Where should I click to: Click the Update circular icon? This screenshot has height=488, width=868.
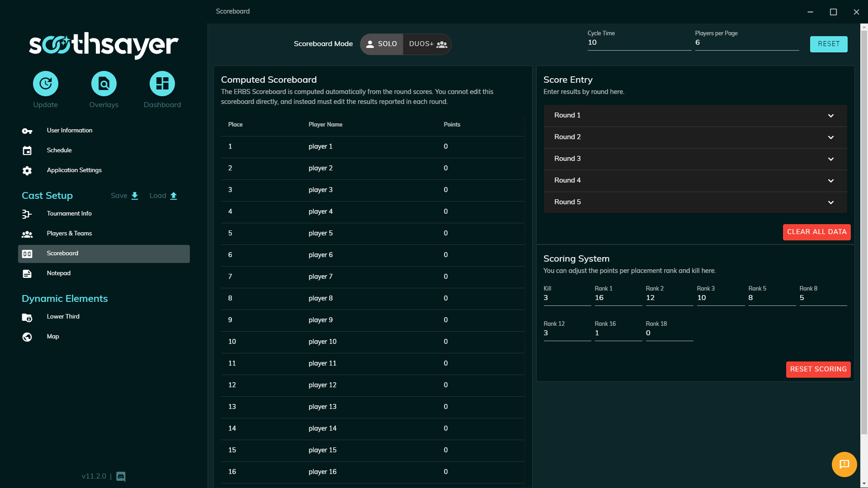click(46, 84)
